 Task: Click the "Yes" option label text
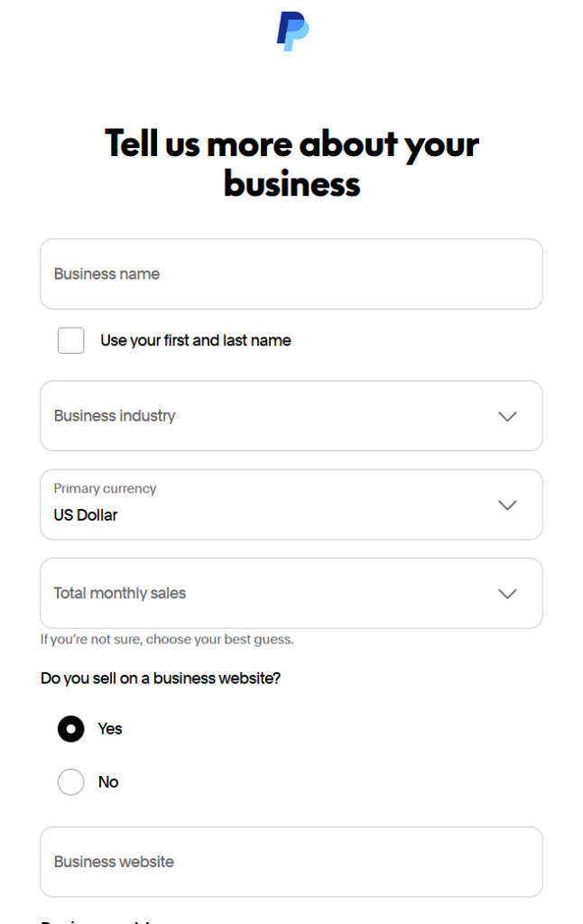coord(110,728)
